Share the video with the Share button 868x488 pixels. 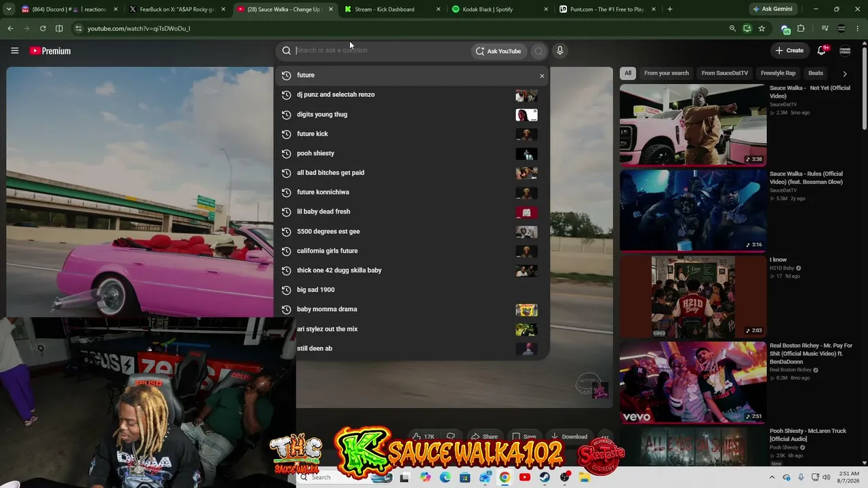pyautogui.click(x=484, y=437)
